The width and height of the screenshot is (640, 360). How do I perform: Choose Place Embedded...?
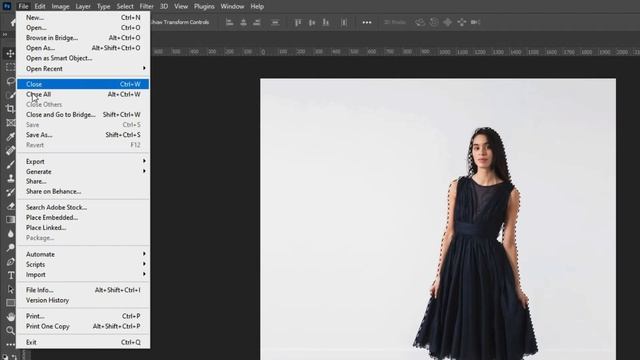83,218
